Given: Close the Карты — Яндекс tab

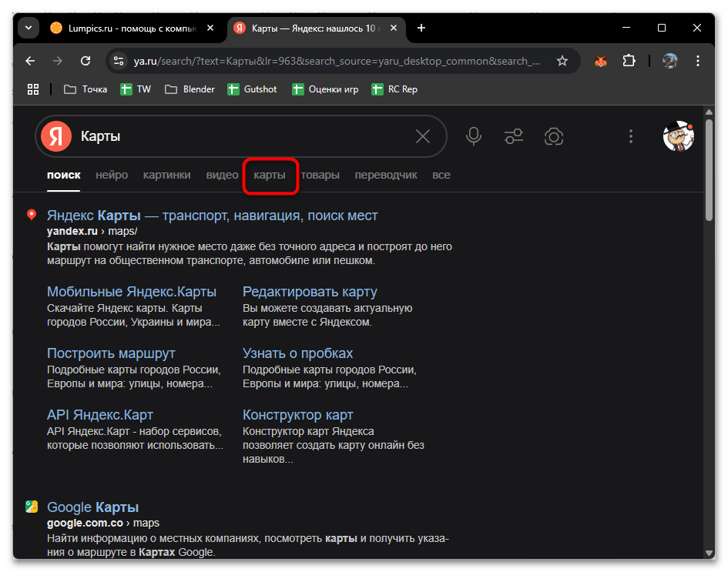Looking at the screenshot, I should coord(393,28).
